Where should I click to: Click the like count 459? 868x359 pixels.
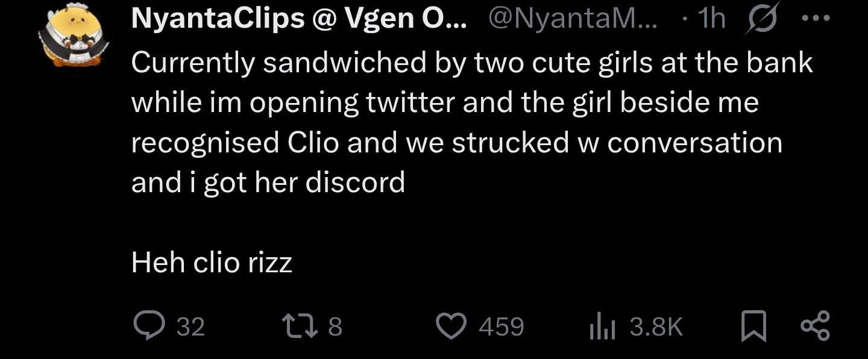click(502, 327)
